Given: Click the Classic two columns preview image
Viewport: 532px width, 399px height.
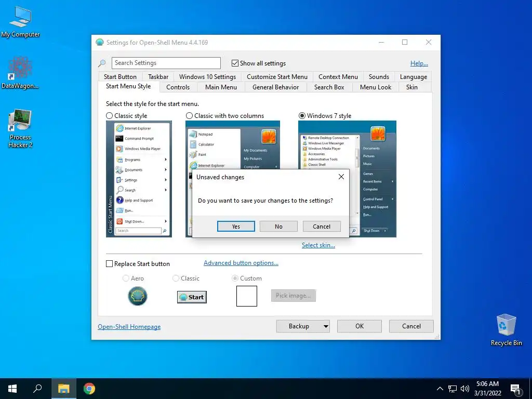Looking at the screenshot, I should [233, 179].
